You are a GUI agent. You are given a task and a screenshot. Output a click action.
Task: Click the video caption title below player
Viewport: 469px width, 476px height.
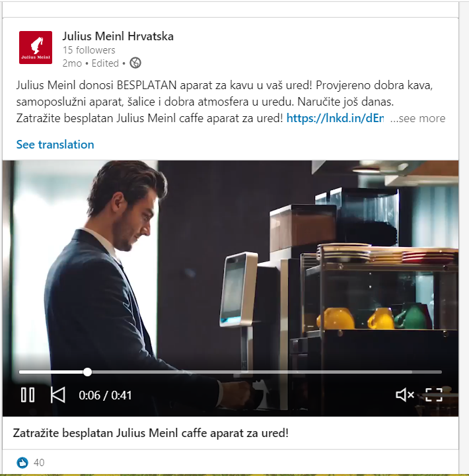pyautogui.click(x=151, y=433)
